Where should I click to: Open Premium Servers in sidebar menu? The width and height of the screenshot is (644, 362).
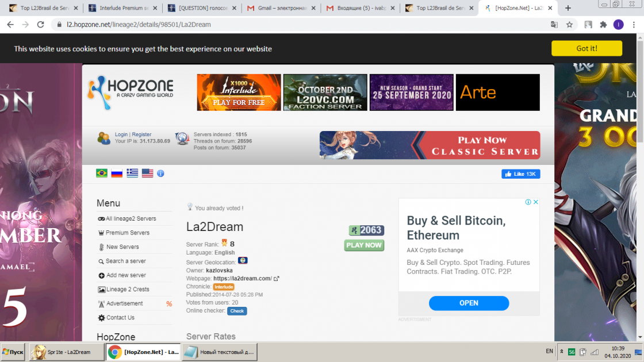tap(127, 233)
